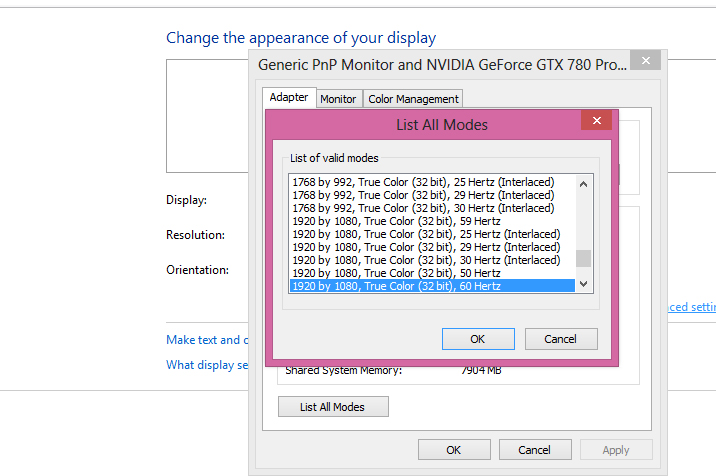
Task: Close the List All Modes dialog
Action: [x=597, y=121]
